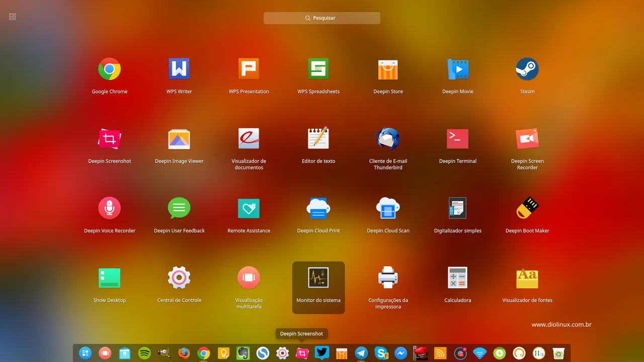Launch Calculadora
This screenshot has width=644, height=362.
pos(458,278)
